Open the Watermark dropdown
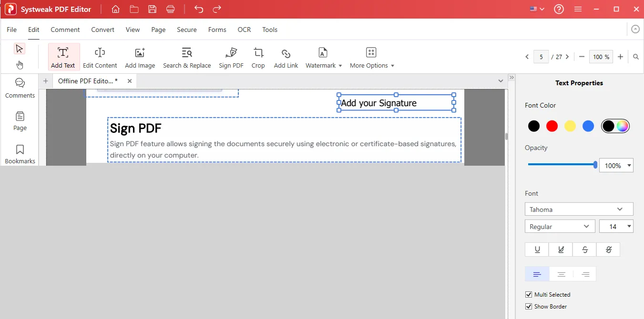This screenshot has width=644, height=319. [x=323, y=56]
